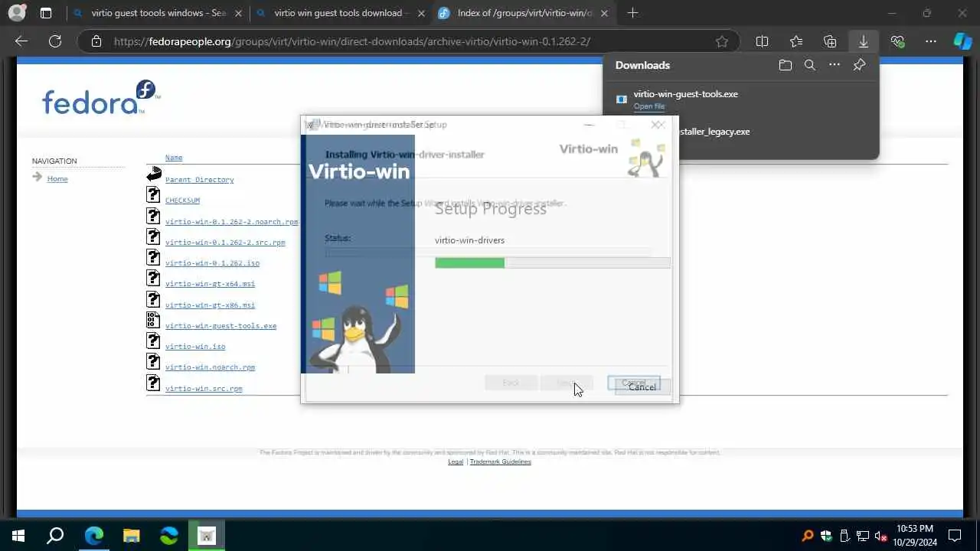Viewport: 980px width, 551px height.
Task: Sort listing by Name column
Action: [x=174, y=158]
